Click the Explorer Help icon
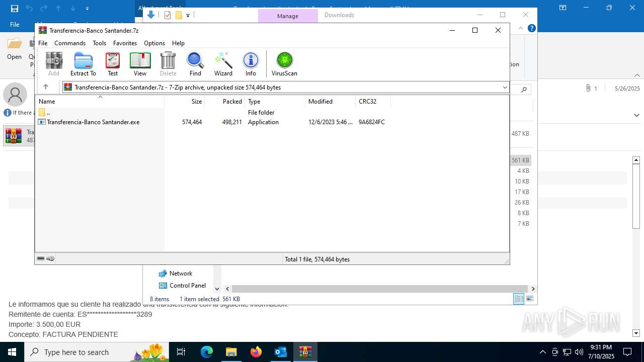Screen dimensions: 644x362 pyautogui.click(x=531, y=28)
